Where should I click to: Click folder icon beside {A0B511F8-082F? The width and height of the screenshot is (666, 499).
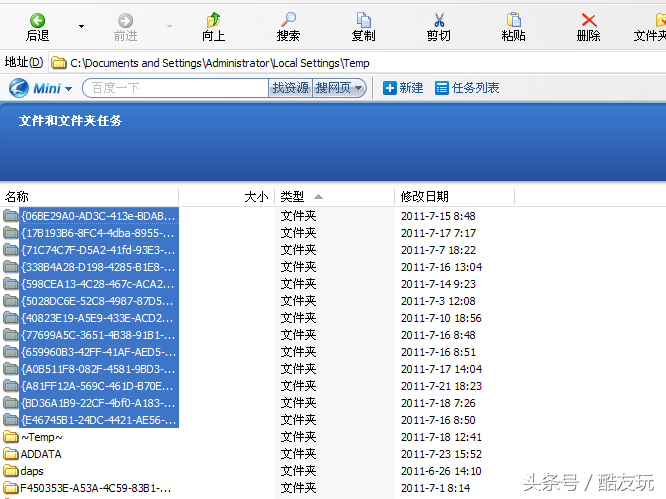(11, 369)
